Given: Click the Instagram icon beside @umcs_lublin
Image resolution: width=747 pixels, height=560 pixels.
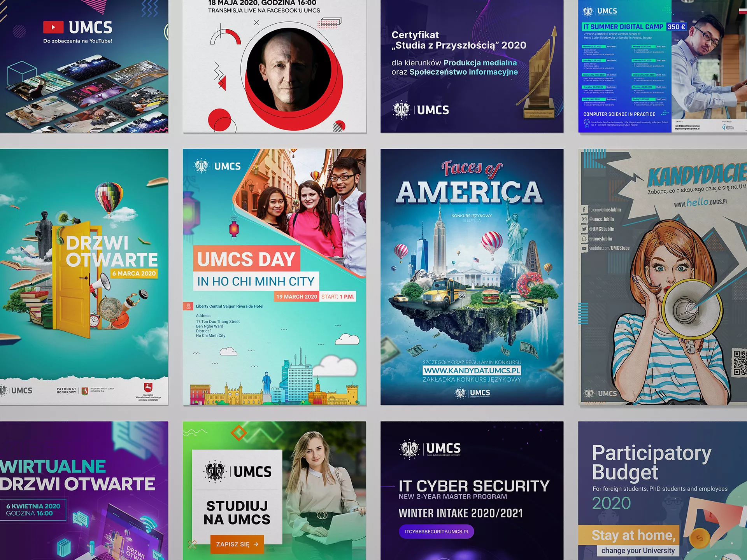Looking at the screenshot, I should [x=584, y=219].
